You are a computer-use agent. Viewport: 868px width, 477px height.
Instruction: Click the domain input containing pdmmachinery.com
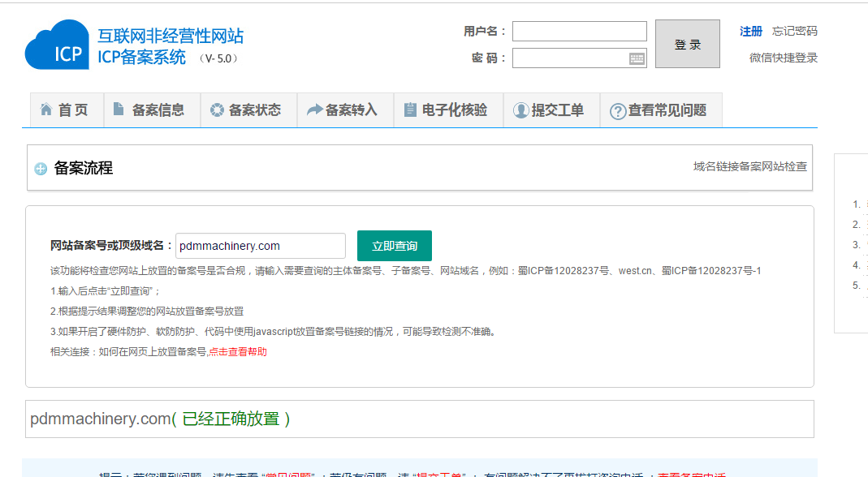point(260,246)
